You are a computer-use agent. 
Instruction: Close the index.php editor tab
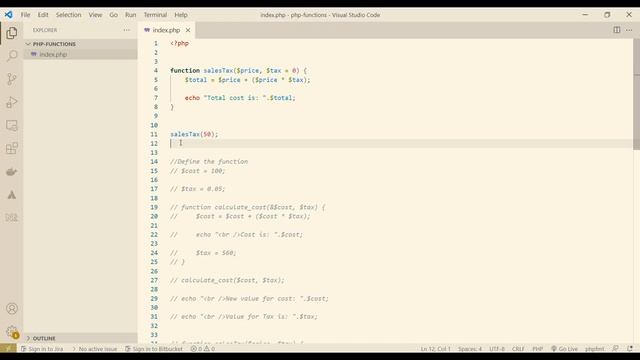[x=188, y=30]
